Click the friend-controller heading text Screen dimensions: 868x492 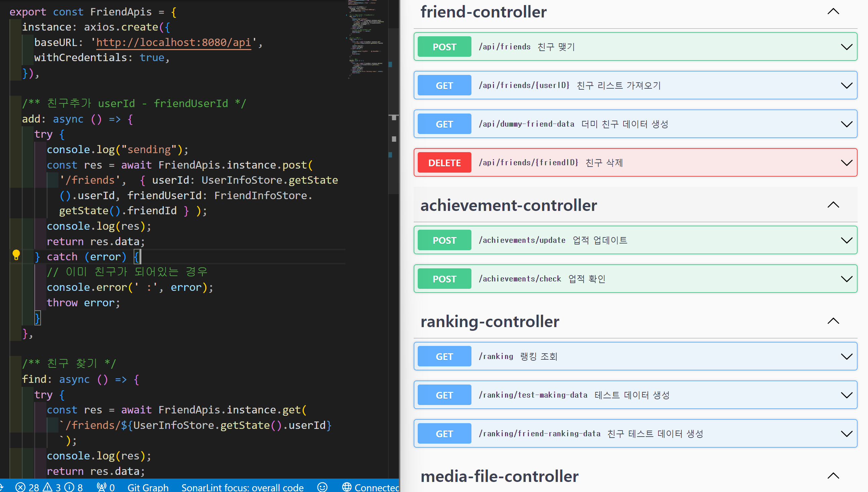(x=483, y=12)
